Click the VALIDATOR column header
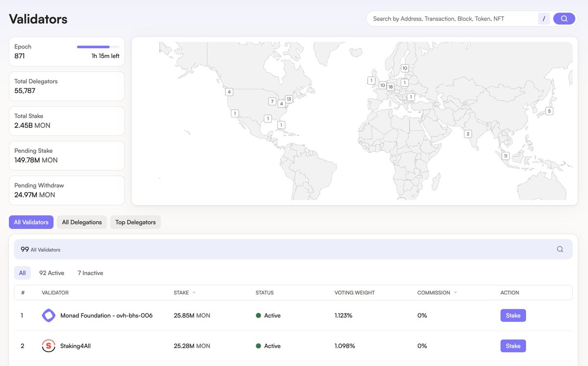Viewport: 588px width, 366px height. [x=55, y=293]
